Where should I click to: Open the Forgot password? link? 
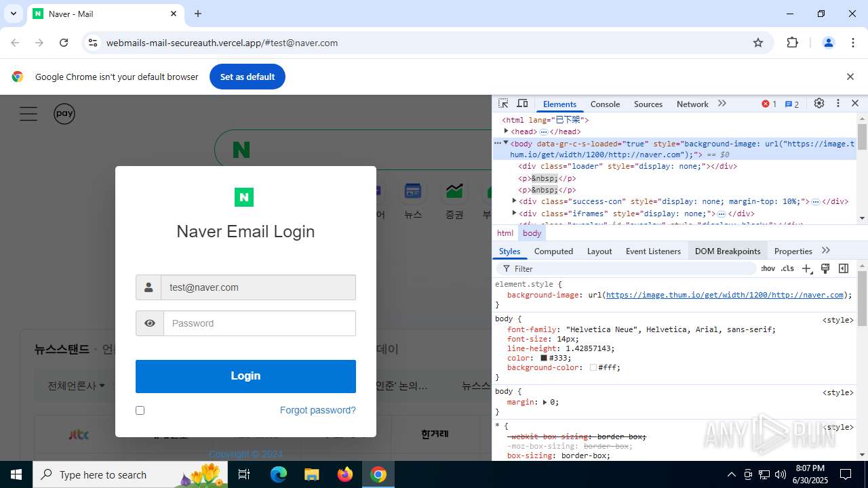(x=318, y=410)
